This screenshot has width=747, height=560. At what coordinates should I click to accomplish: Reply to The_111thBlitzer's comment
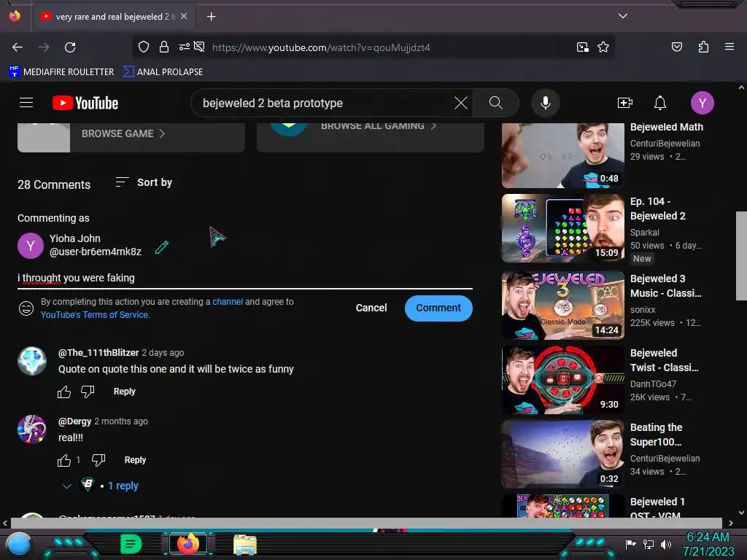click(x=124, y=392)
